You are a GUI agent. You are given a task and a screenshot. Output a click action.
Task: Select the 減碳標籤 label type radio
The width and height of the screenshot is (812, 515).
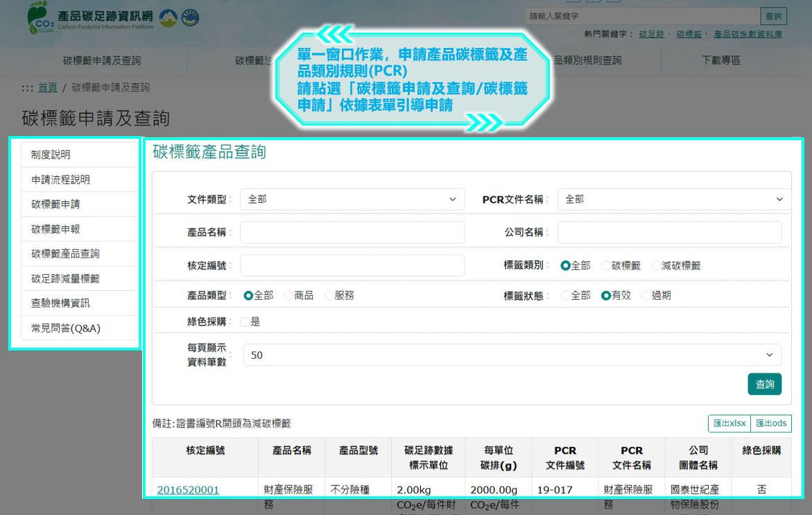coord(657,265)
